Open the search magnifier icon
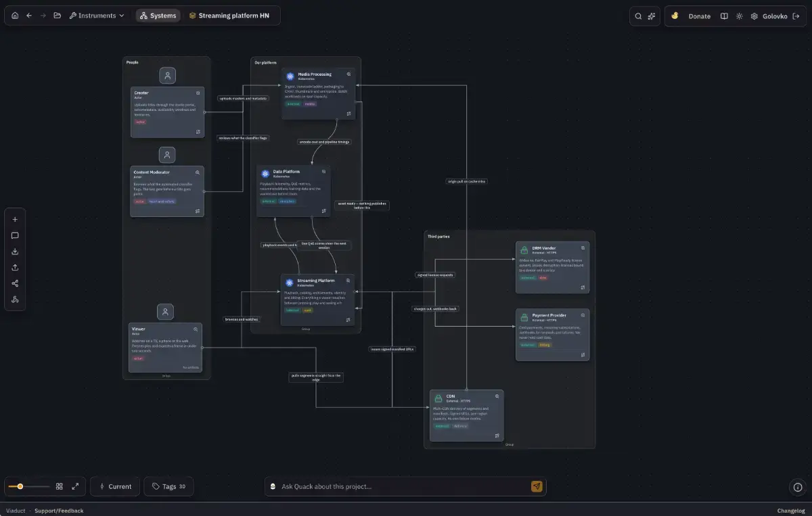 click(x=638, y=16)
